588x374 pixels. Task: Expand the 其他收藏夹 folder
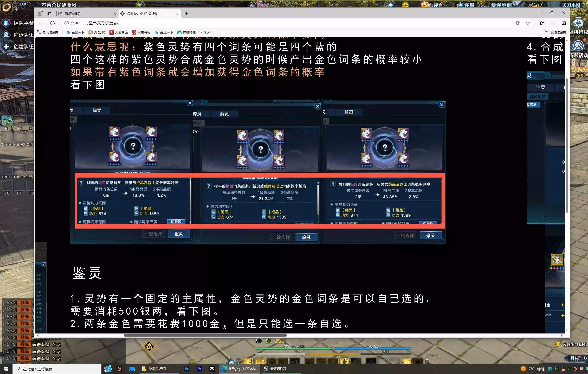click(x=555, y=32)
